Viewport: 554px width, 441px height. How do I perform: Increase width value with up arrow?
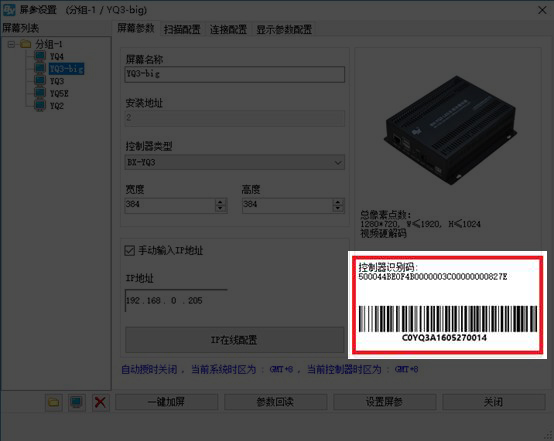pos(220,202)
